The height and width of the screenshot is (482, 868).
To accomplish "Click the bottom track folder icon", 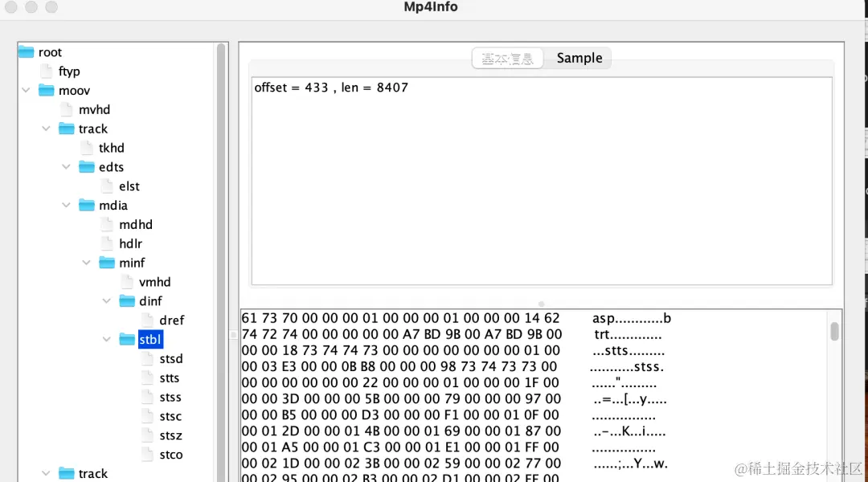I will pyautogui.click(x=67, y=473).
